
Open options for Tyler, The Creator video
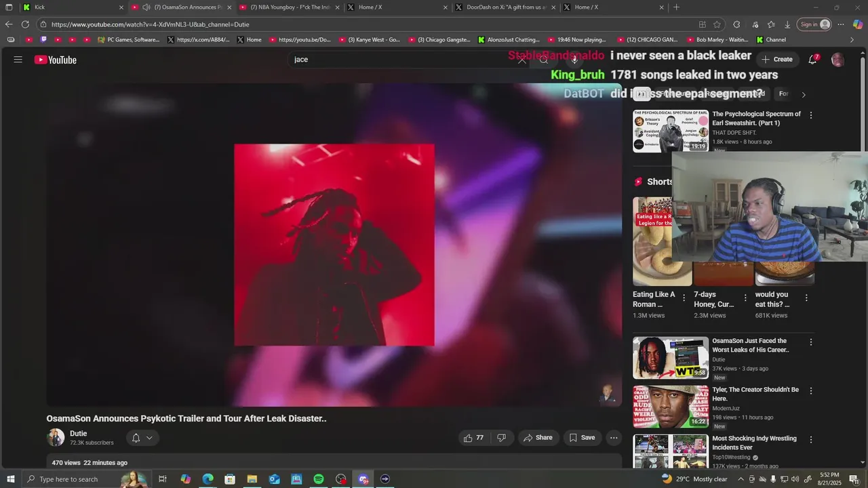click(810, 391)
